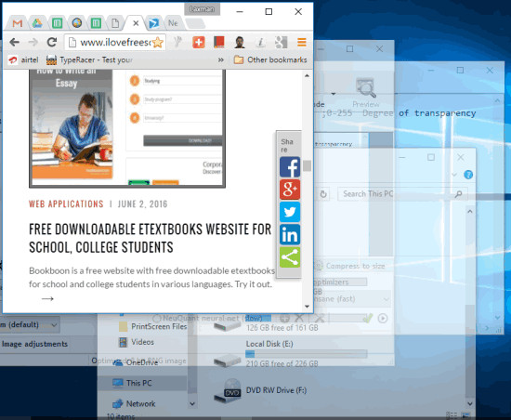Go back using Chrome back arrow
Viewport: 511px width, 420px height.
[x=14, y=42]
